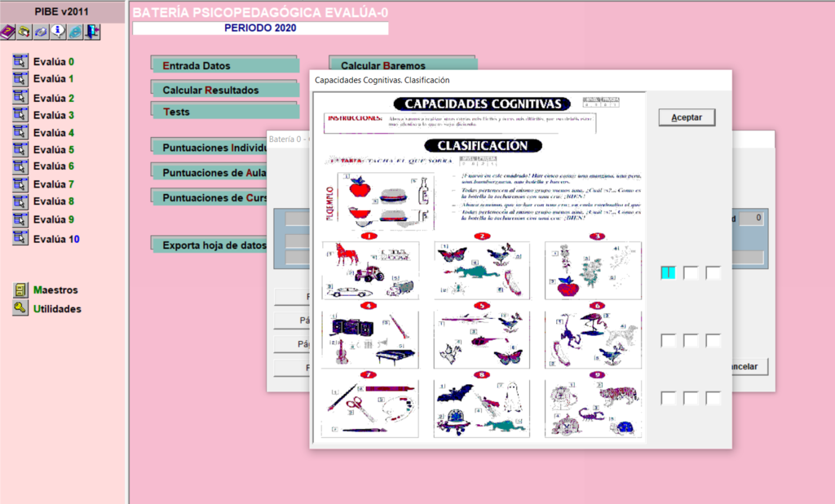
Task: Click item 8 picture with bat and ghost
Action: [x=482, y=408]
